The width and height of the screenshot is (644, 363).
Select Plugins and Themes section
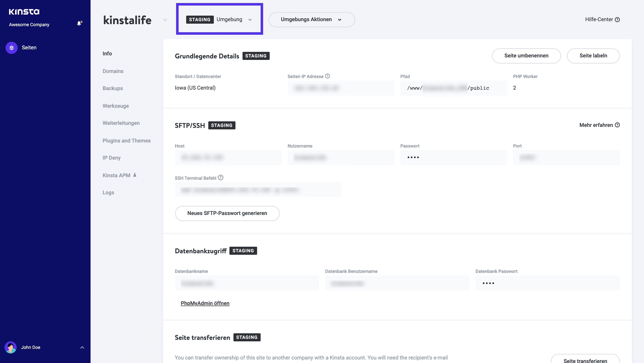(x=127, y=141)
